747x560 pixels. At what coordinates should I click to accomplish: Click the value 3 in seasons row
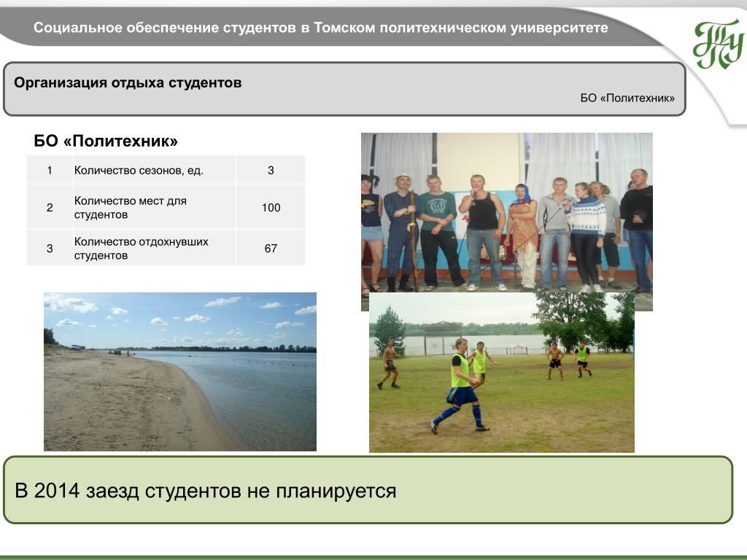[x=271, y=170]
